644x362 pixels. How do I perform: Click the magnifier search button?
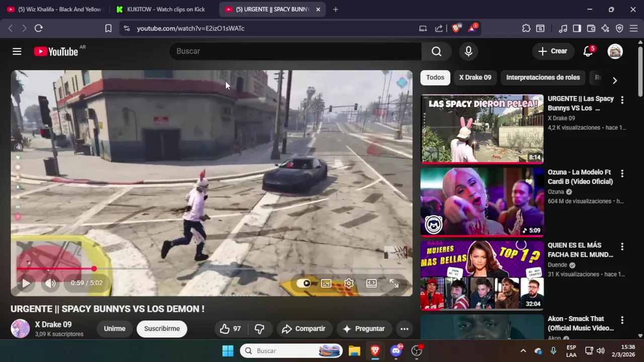click(x=436, y=51)
